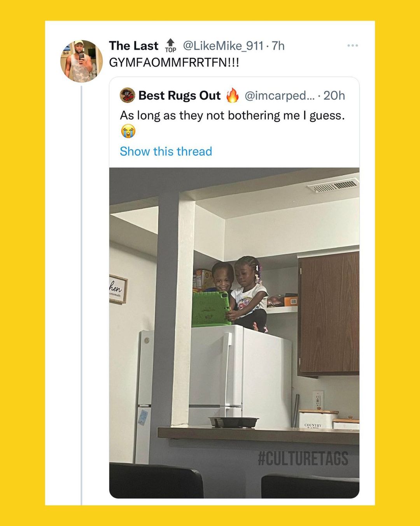Viewport: 420px width, 526px height.
Task: Click the air vent in the photo
Action: (333, 186)
